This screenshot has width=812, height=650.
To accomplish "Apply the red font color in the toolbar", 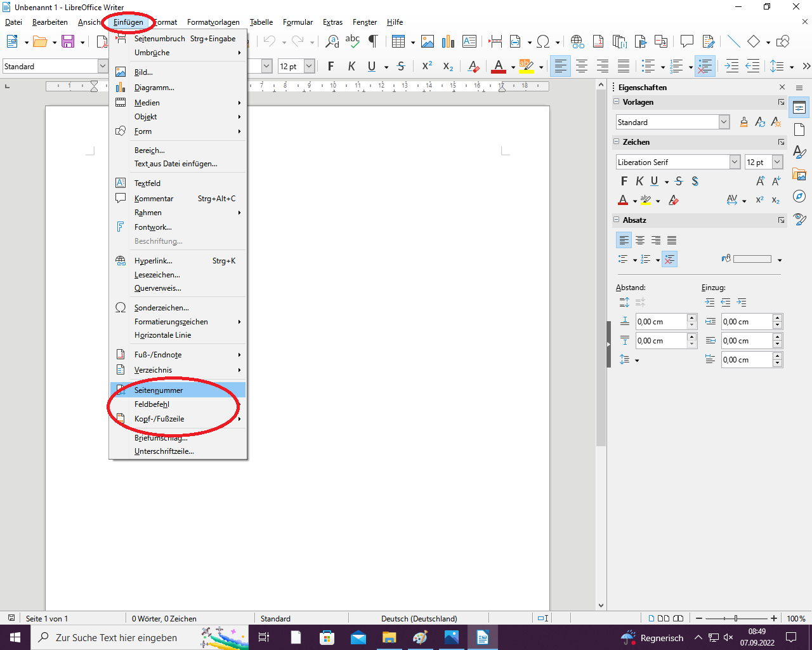I will 499,66.
